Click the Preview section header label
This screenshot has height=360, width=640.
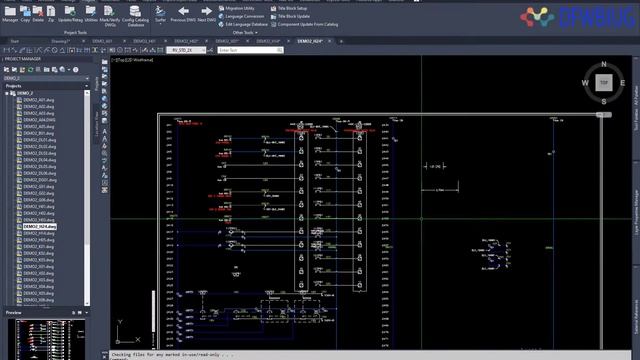13,313
